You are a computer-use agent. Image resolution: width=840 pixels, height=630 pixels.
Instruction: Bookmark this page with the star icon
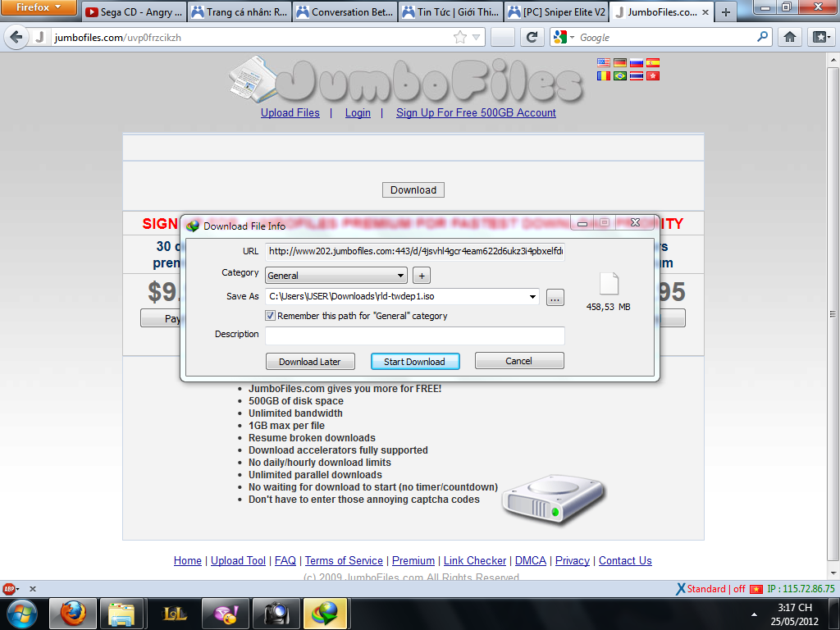[459, 37]
